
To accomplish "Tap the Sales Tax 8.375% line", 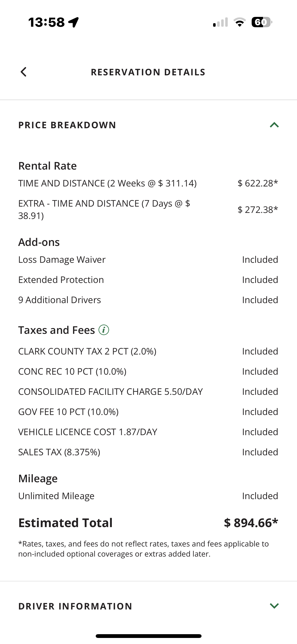I will click(x=59, y=452).
